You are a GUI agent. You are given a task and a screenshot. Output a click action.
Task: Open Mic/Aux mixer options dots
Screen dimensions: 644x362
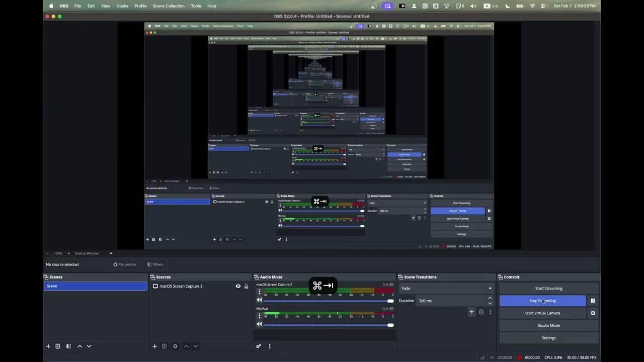(260, 316)
